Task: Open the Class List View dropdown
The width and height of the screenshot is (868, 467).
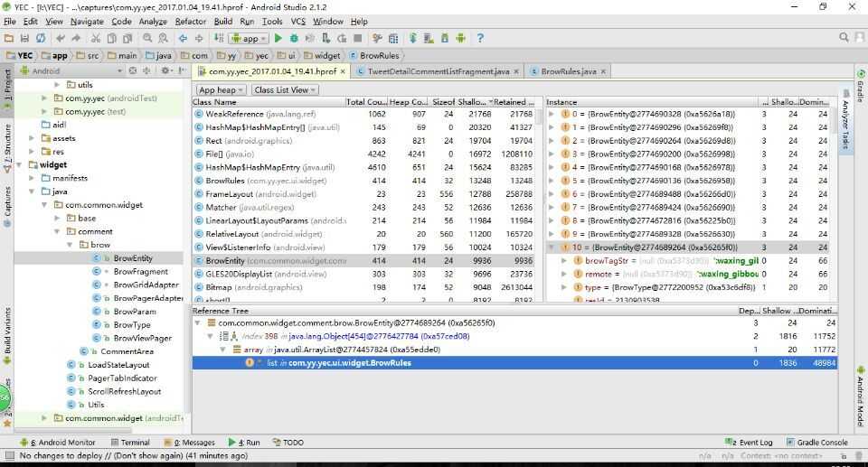Action: (x=285, y=89)
